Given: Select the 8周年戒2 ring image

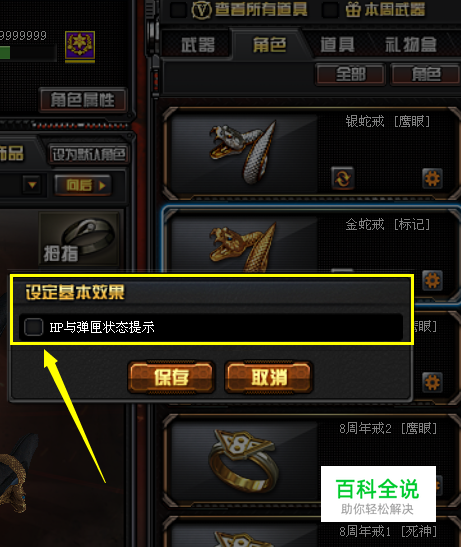Looking at the screenshot, I should (x=243, y=460).
